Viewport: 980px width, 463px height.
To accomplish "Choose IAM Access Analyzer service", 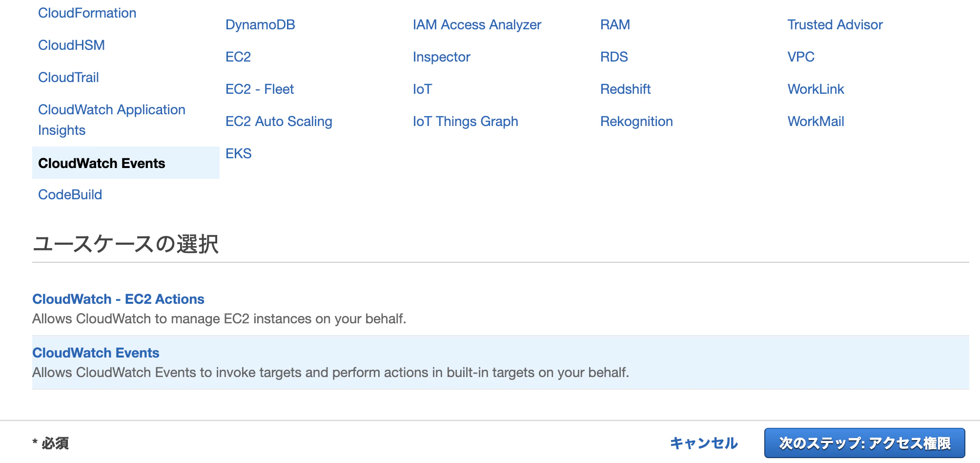I will pyautogui.click(x=477, y=24).
